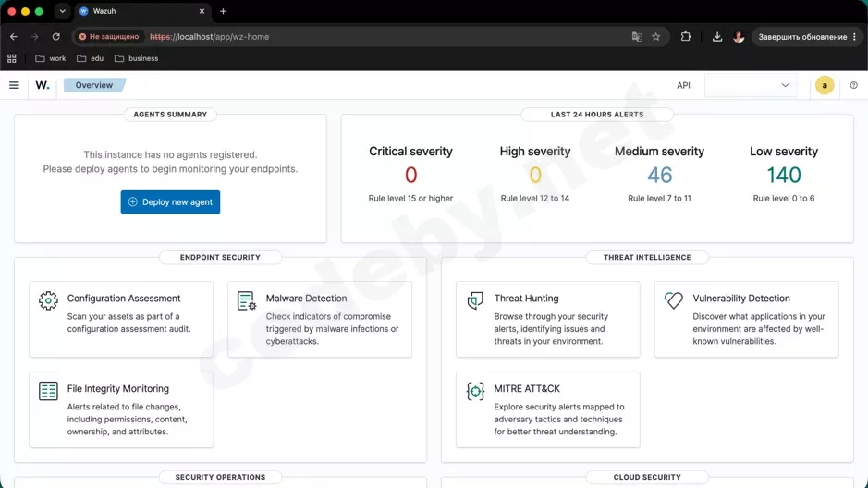Open the business bookmarks folder
This screenshot has width=868, height=488.
[x=136, y=58]
